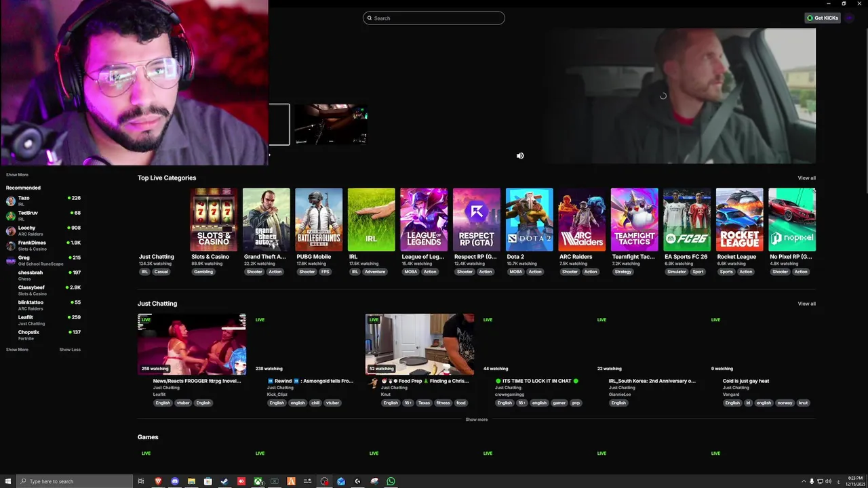The height and width of the screenshot is (488, 868).
Task: Click the microphone icon in the system tray
Action: point(812,481)
